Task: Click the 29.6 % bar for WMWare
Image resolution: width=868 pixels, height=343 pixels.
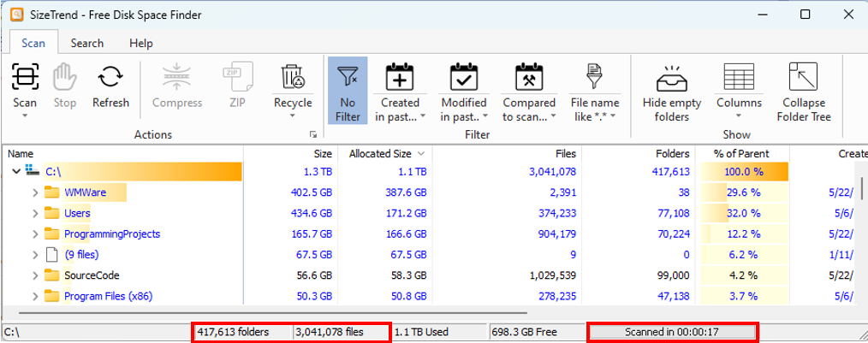Action: tap(743, 192)
